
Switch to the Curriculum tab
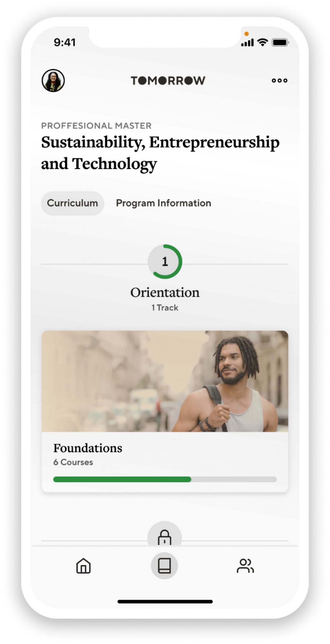point(72,203)
